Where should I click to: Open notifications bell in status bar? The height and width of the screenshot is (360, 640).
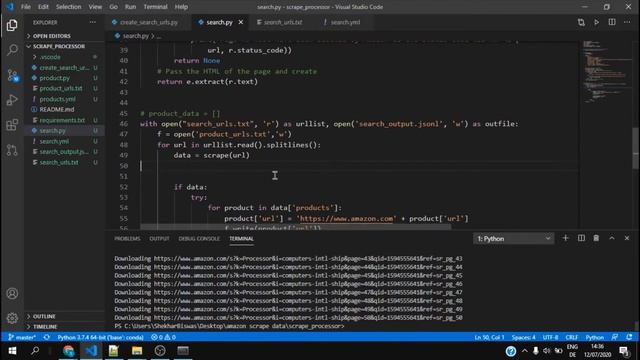pyautogui.click(x=629, y=337)
